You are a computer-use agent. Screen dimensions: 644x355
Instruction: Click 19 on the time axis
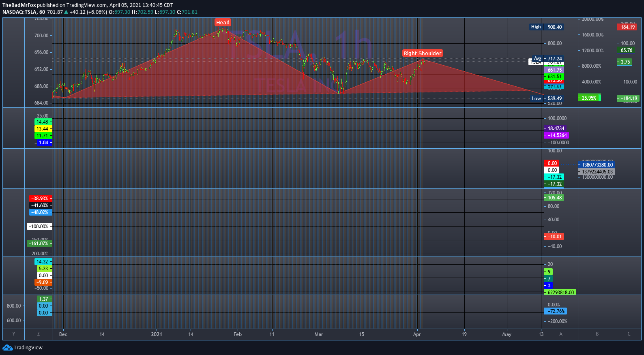click(464, 334)
